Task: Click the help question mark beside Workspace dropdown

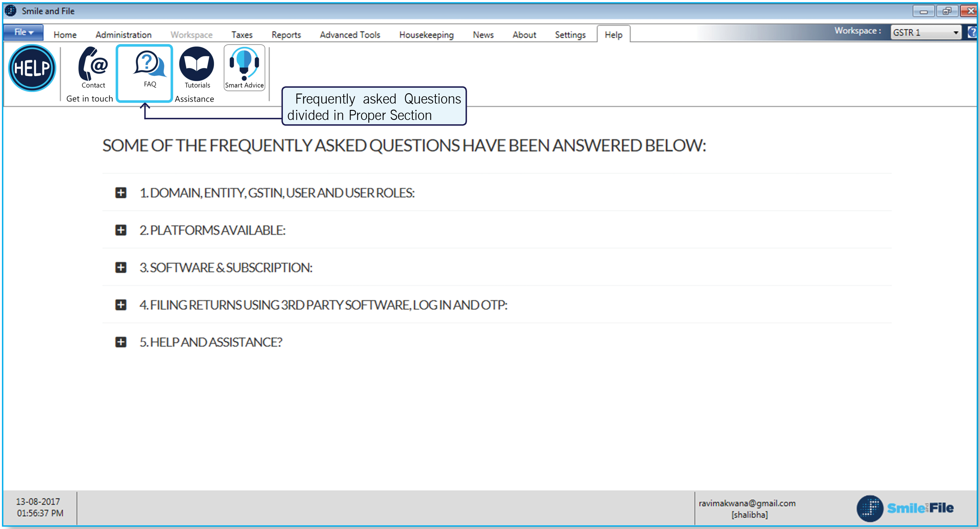Action: [x=973, y=32]
